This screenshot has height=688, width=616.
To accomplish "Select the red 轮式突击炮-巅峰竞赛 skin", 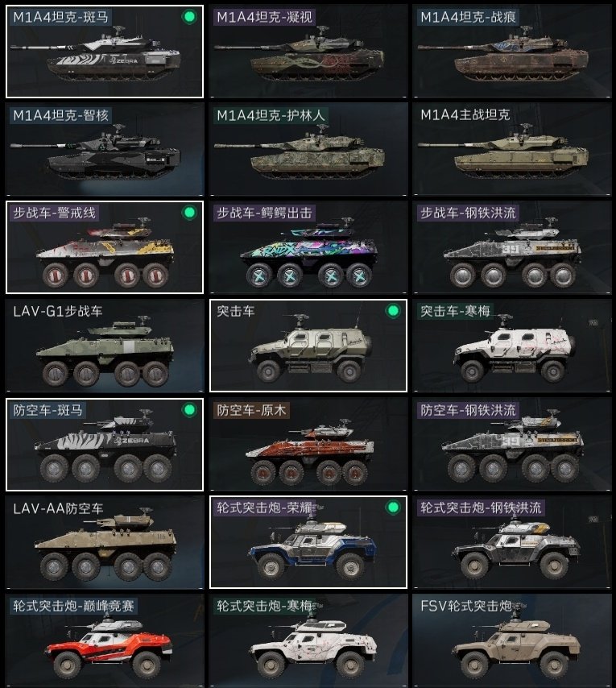I will [105, 640].
